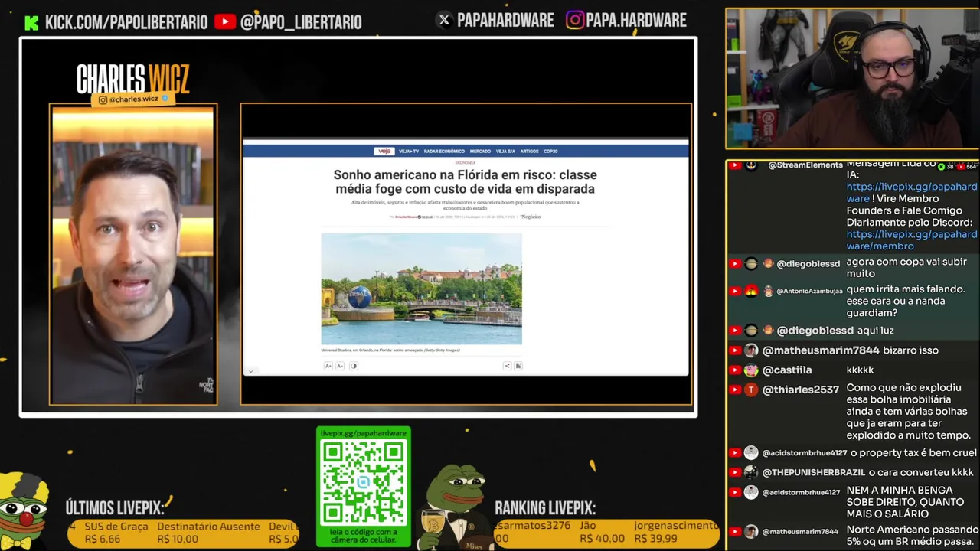Click the livepix.gg/papahardware label above QR
Screen dimensions: 980x551
tap(364, 433)
